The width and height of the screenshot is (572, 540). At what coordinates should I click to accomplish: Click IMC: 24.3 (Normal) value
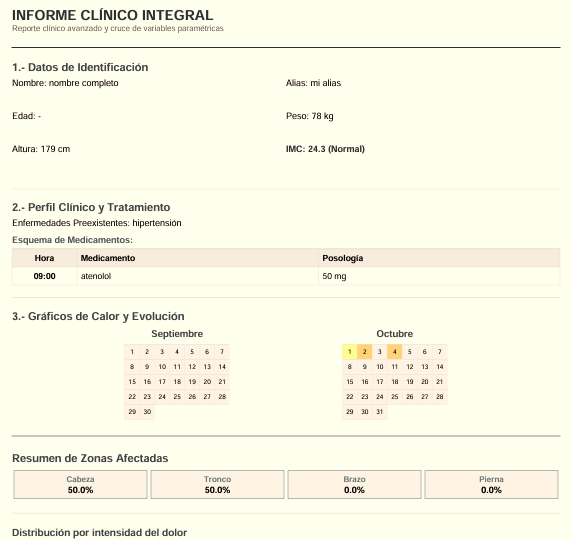tap(325, 149)
